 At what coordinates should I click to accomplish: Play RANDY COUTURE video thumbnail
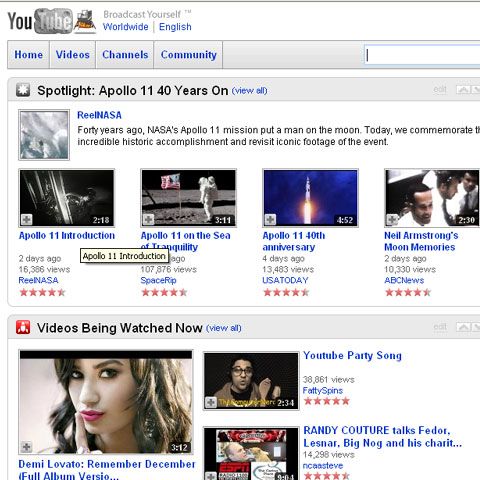251,454
